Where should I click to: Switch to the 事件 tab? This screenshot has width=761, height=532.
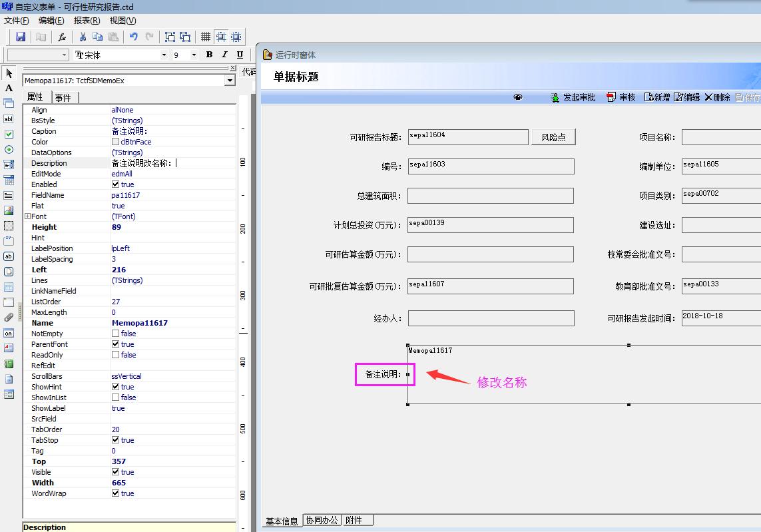(x=63, y=97)
